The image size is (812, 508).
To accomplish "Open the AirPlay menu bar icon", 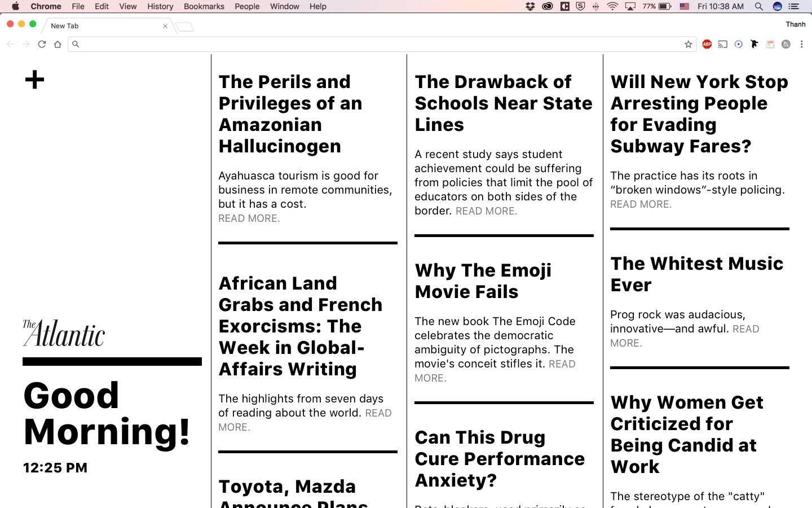I will pos(630,6).
